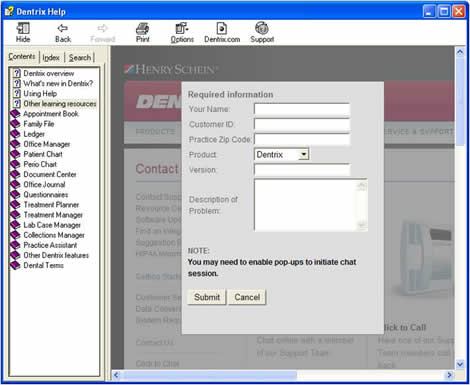Click the Customer ID input field
The width and height of the screenshot is (470, 385).
click(x=302, y=124)
